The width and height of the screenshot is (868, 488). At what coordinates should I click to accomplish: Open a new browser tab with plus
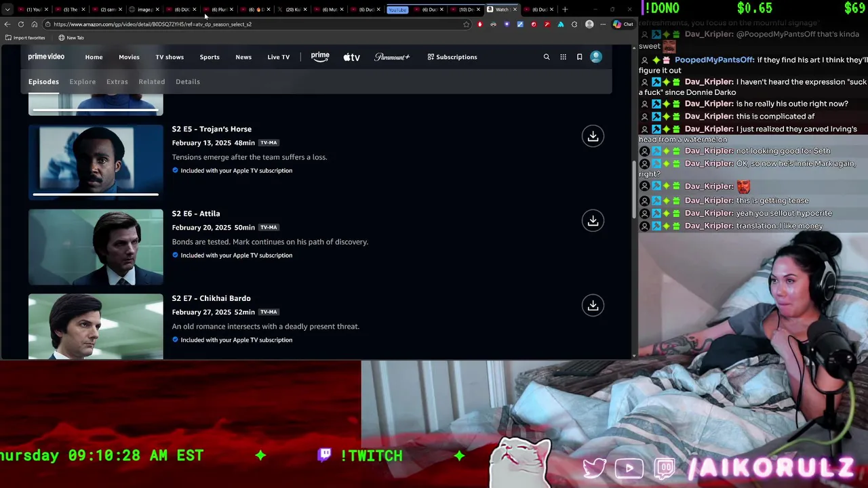pos(565,9)
